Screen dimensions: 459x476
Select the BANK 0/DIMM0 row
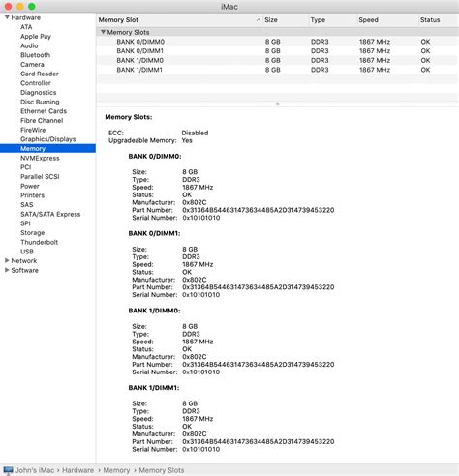tap(277, 42)
